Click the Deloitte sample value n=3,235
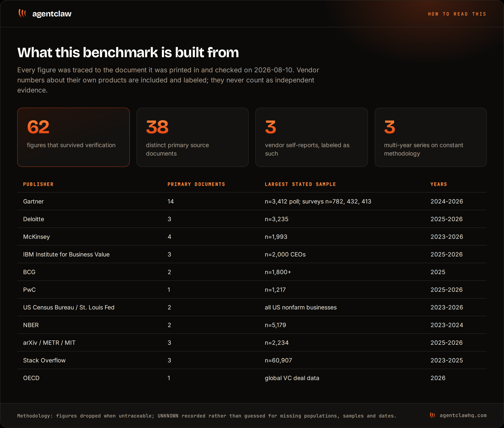Viewport: 504px width, 428px height. pyautogui.click(x=277, y=219)
